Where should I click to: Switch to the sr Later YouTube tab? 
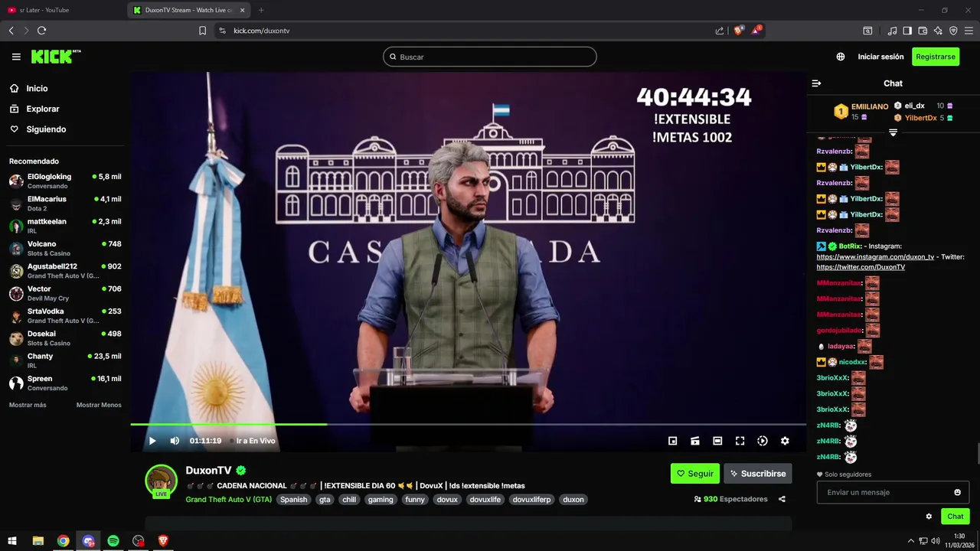click(61, 10)
